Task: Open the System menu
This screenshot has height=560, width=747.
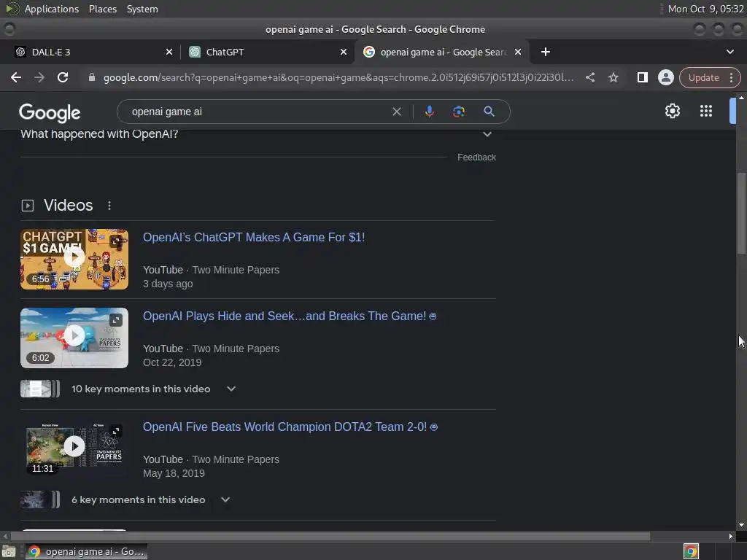Action: 142,9
